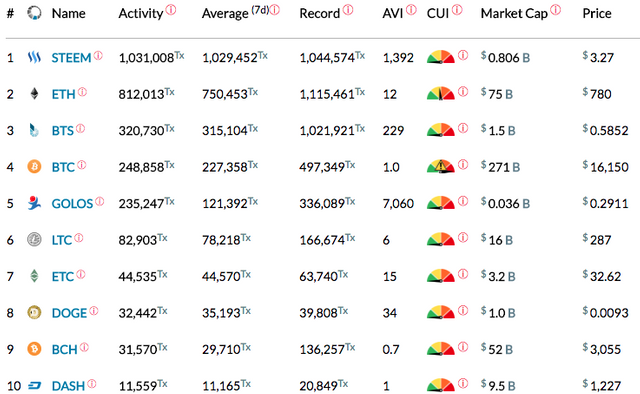Open the ETH coin link
Viewport: 640px width, 394px height.
click(63, 95)
